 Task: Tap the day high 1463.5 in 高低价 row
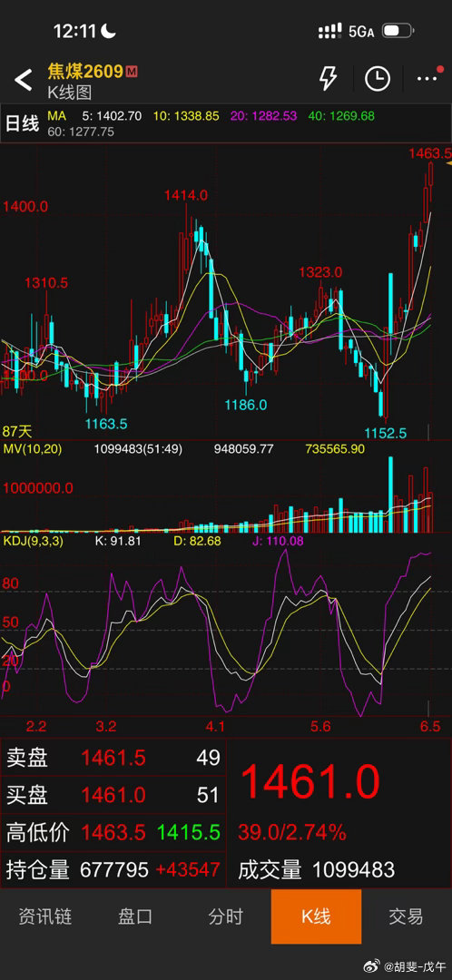[113, 832]
